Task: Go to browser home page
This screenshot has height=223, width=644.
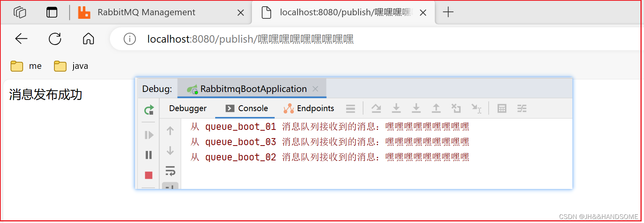Action: tap(88, 39)
